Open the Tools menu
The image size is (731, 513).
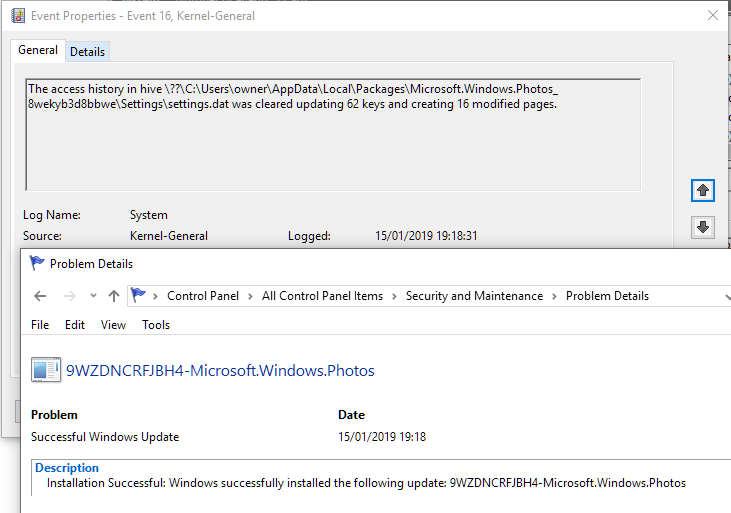156,325
